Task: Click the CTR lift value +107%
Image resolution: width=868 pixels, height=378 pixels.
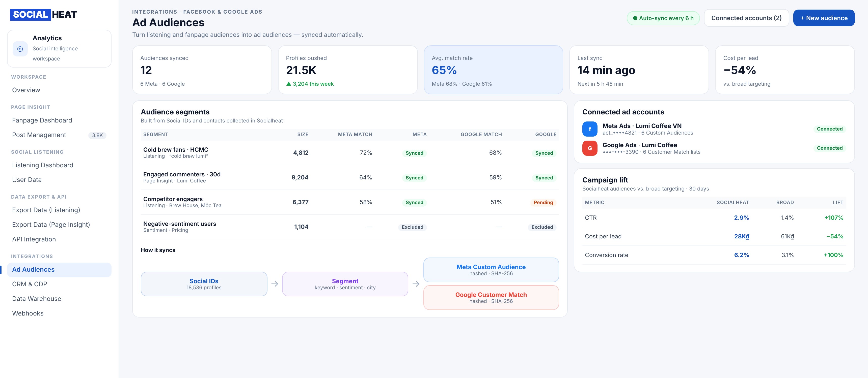Action: click(834, 218)
